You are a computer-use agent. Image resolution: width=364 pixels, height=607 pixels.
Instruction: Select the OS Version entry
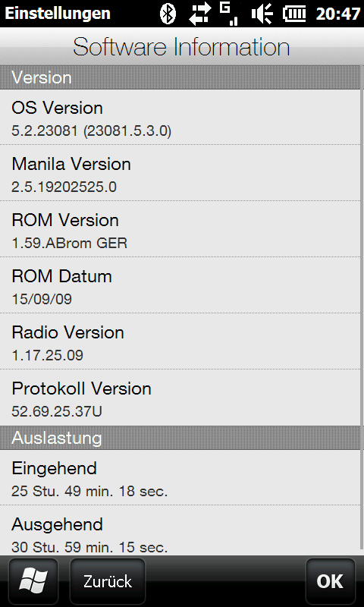(x=180, y=117)
